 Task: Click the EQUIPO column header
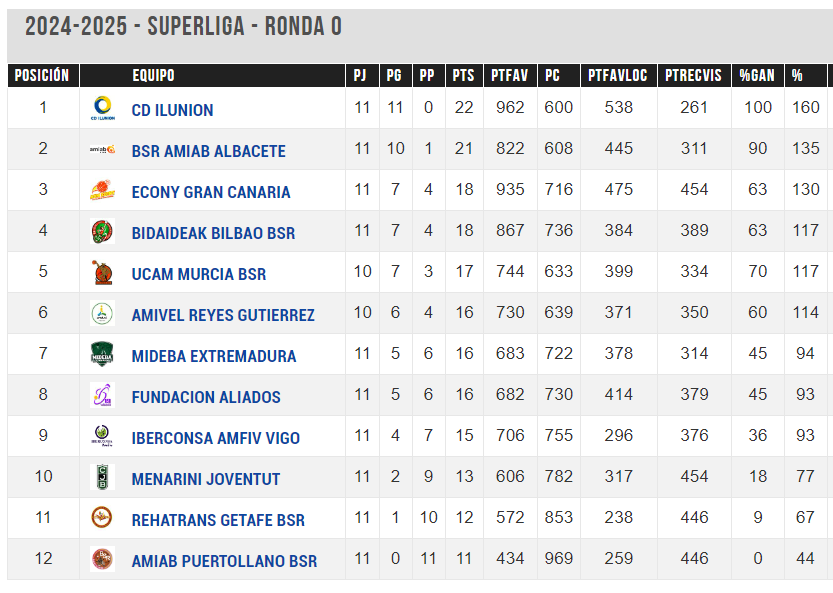pos(154,75)
